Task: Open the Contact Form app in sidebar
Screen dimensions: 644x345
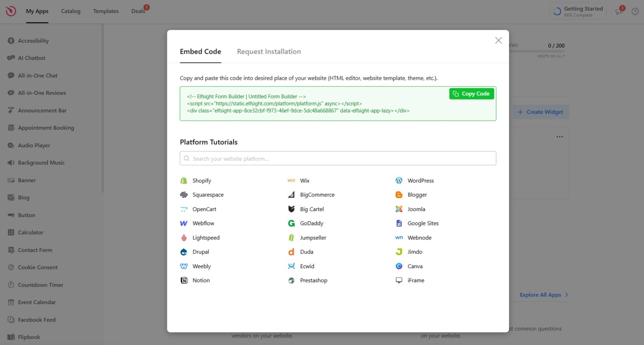Action: 35,250
